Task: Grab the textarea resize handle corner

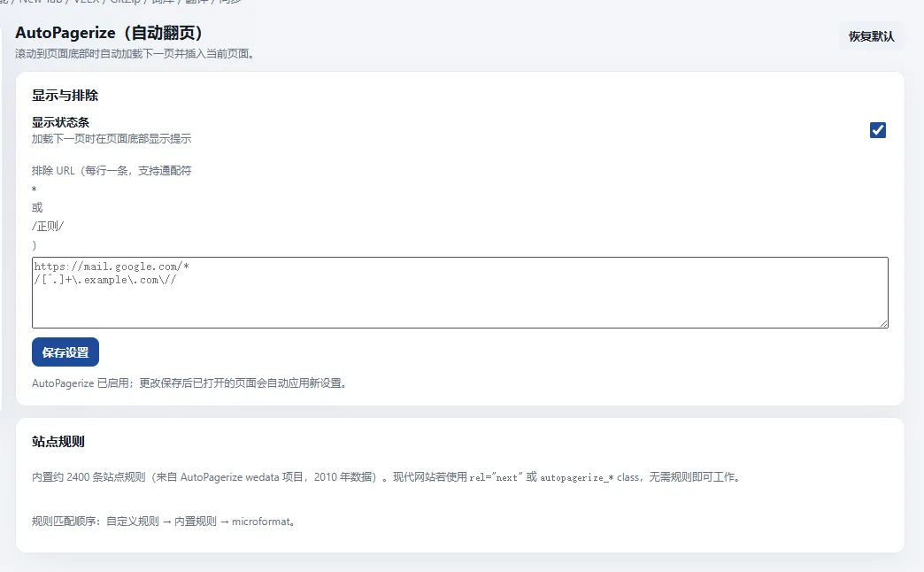Action: 884,324
